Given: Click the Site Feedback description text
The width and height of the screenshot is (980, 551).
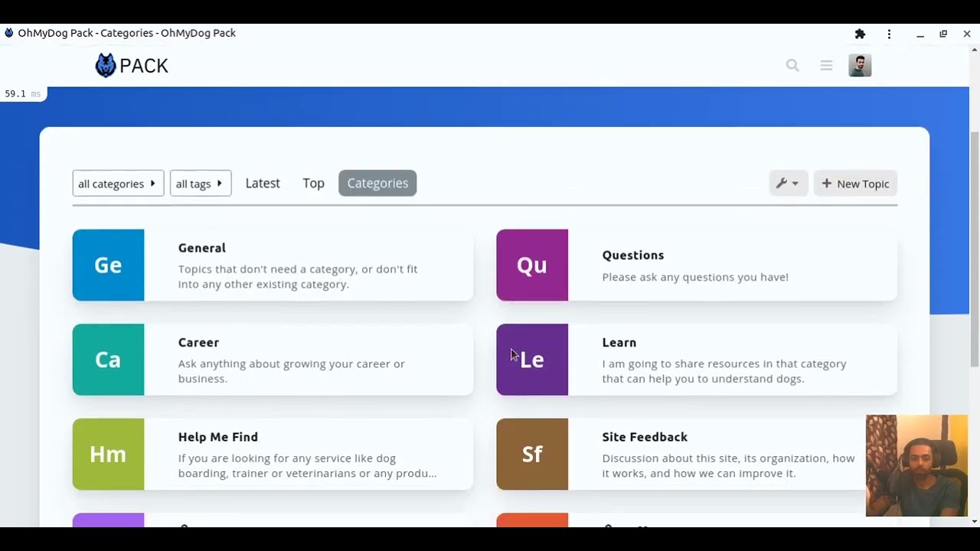Looking at the screenshot, I should tap(728, 466).
